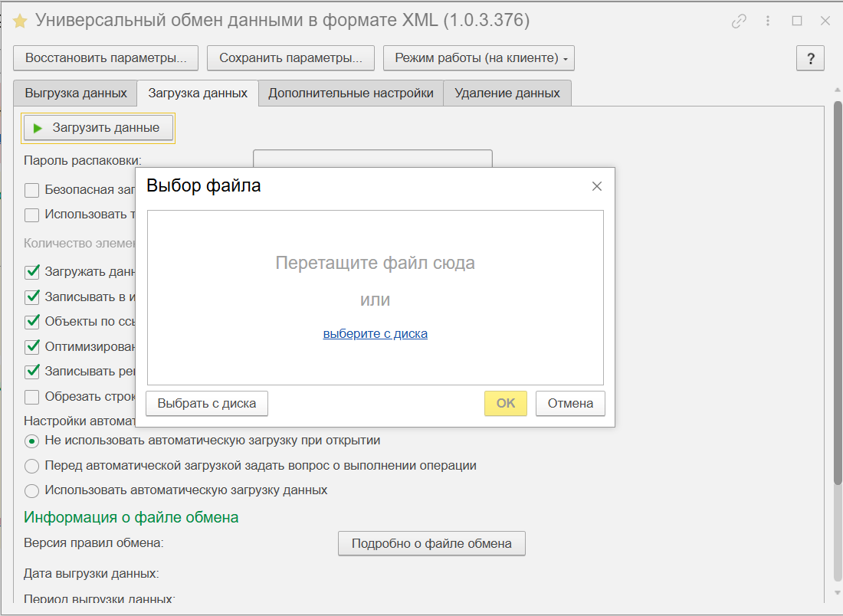Click the vertical scrollbar thumb
The height and width of the screenshot is (616, 843).
pos(837,293)
